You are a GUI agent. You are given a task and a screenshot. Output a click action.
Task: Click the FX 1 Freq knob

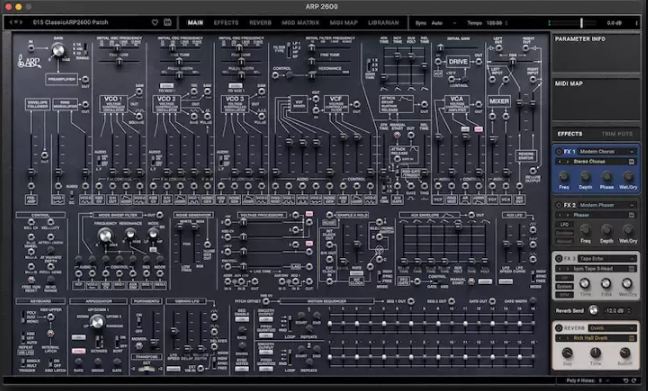click(564, 177)
